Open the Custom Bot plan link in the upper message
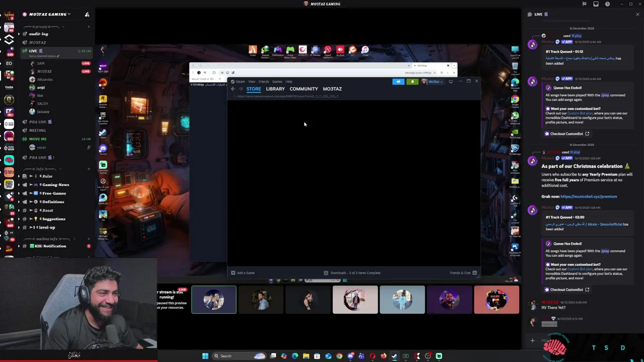Screen dimensions: 644x362 click(x=580, y=114)
